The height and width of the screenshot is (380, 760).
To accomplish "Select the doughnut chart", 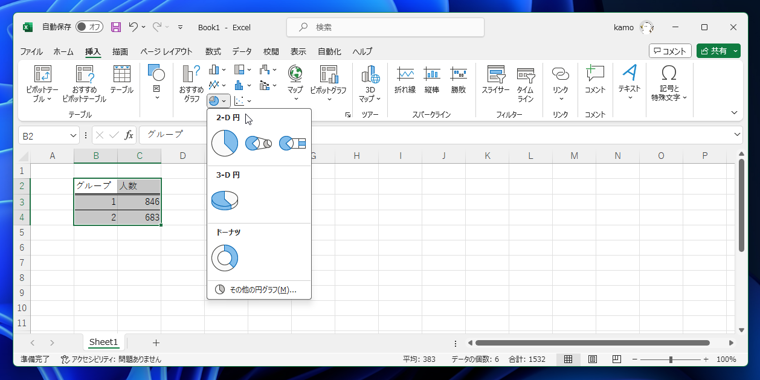I will point(224,258).
